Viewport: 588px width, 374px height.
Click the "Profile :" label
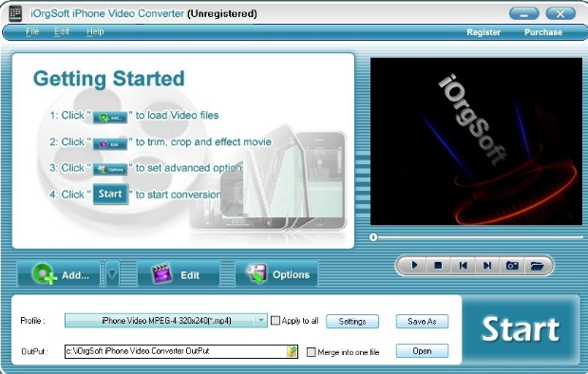(x=32, y=321)
